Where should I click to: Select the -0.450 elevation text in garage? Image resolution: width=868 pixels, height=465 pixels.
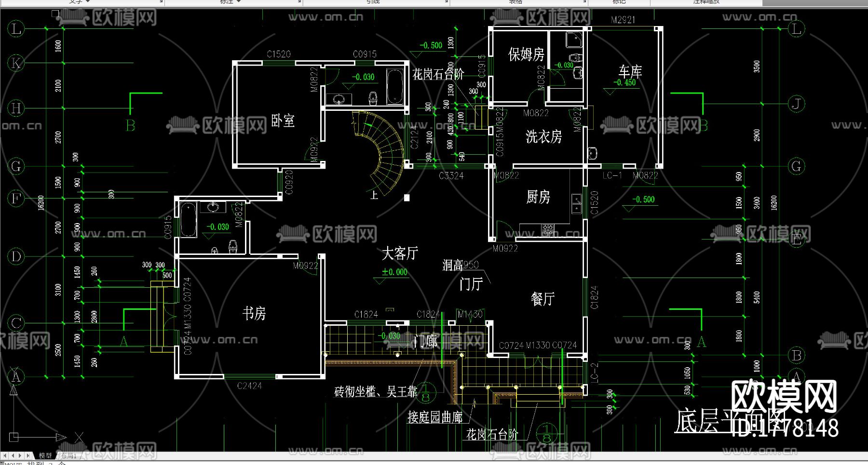(x=624, y=83)
